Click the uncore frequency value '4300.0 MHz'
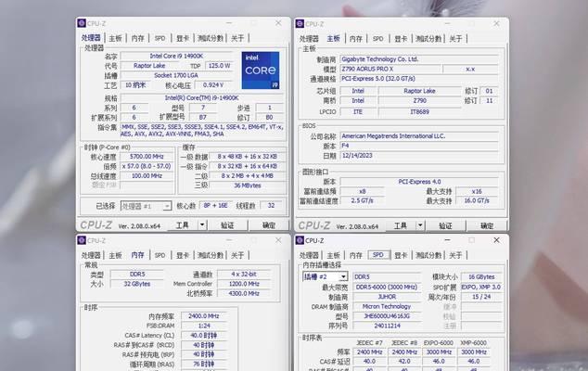 tap(244, 294)
